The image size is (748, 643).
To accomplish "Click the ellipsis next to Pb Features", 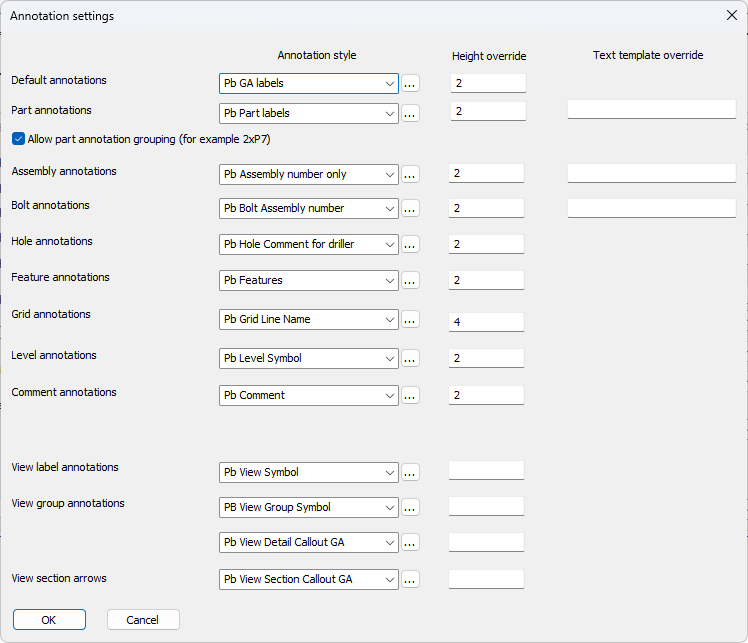I will click(410, 282).
